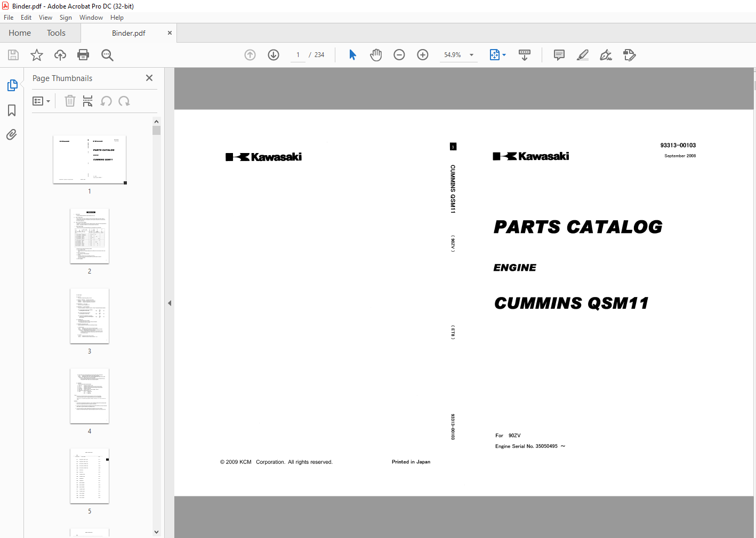Open the Edit menu
The width and height of the screenshot is (756, 538).
[x=26, y=18]
